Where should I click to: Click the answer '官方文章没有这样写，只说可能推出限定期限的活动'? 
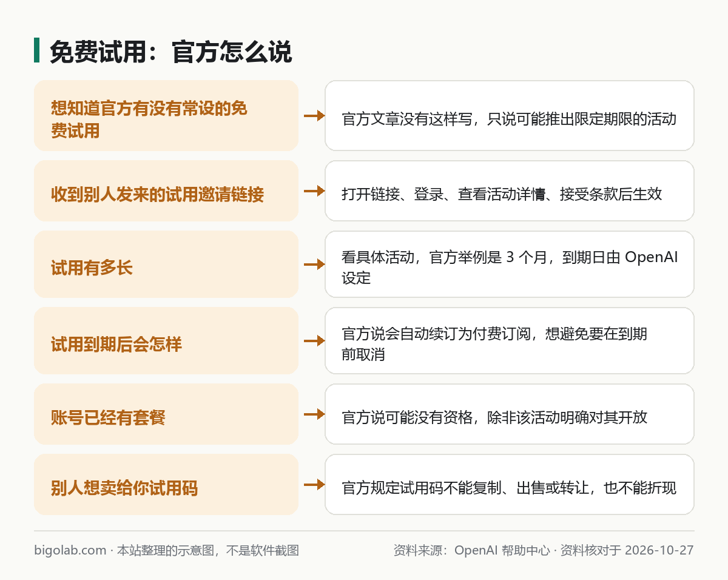point(510,115)
